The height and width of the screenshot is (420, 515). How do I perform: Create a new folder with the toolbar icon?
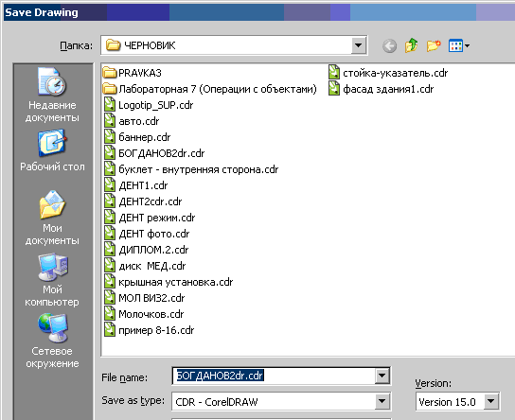tap(434, 45)
